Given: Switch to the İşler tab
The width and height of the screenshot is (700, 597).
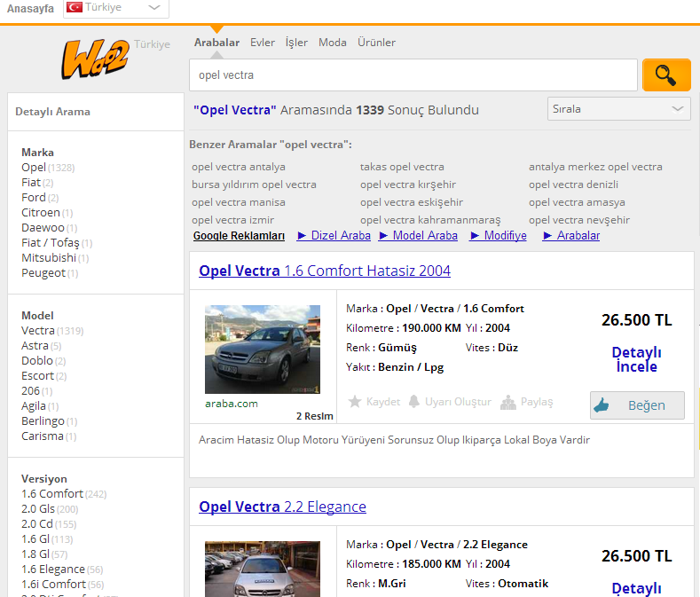Looking at the screenshot, I should 296,43.
